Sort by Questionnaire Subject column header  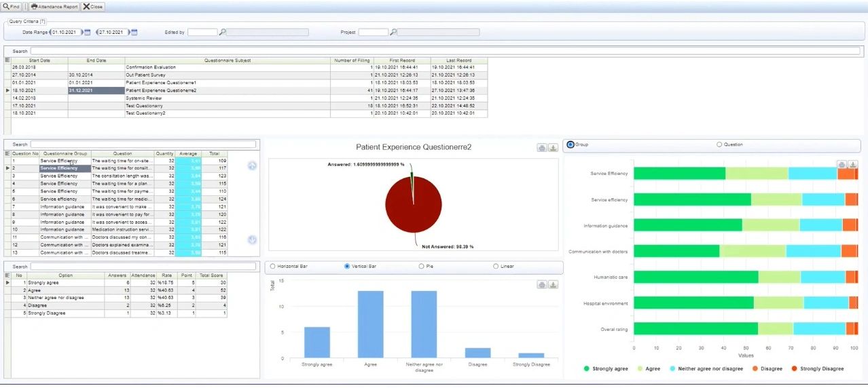pos(228,60)
